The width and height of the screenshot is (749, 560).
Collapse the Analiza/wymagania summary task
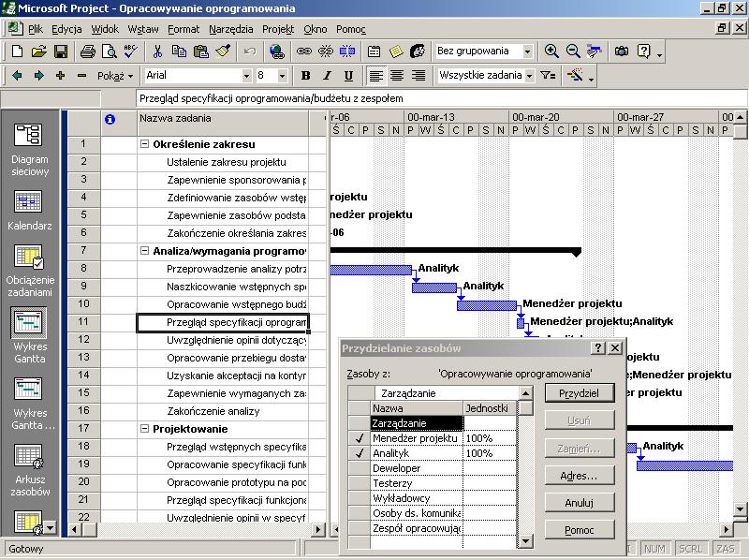[144, 250]
